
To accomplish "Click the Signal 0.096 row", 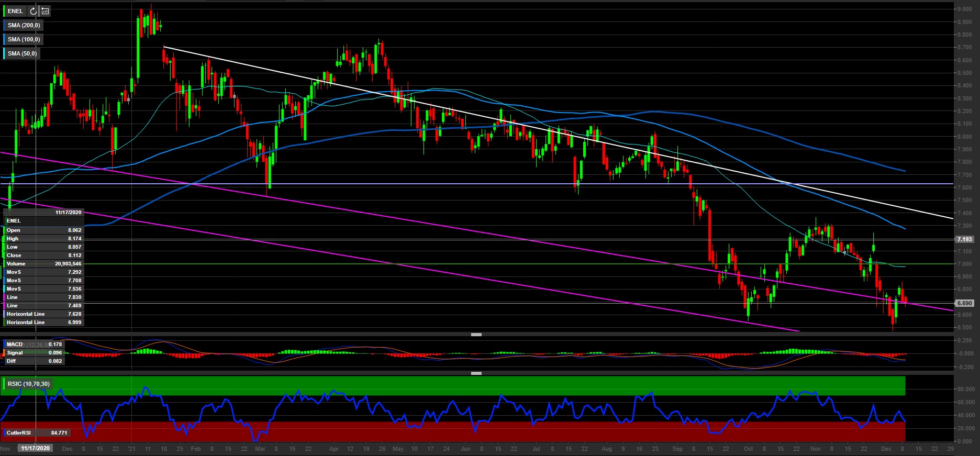I will (34, 353).
